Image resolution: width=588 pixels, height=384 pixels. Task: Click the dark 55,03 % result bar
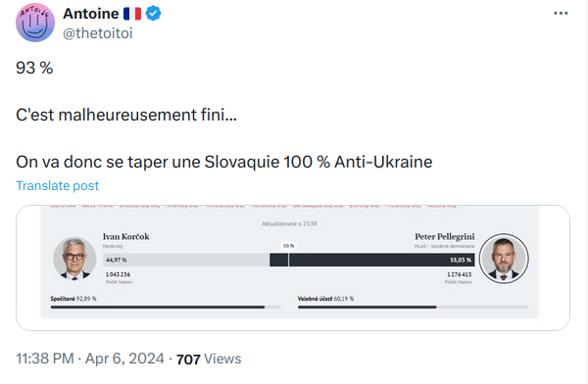pos(372,260)
